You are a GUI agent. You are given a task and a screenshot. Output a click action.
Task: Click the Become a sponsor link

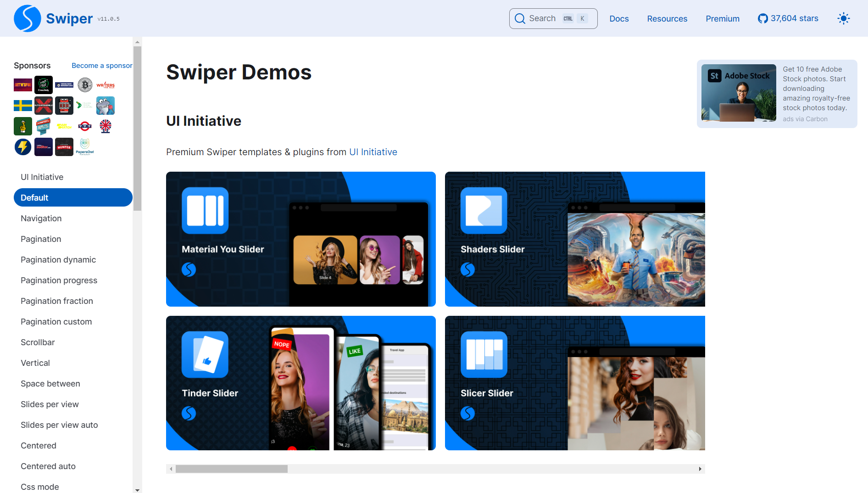pos(102,65)
